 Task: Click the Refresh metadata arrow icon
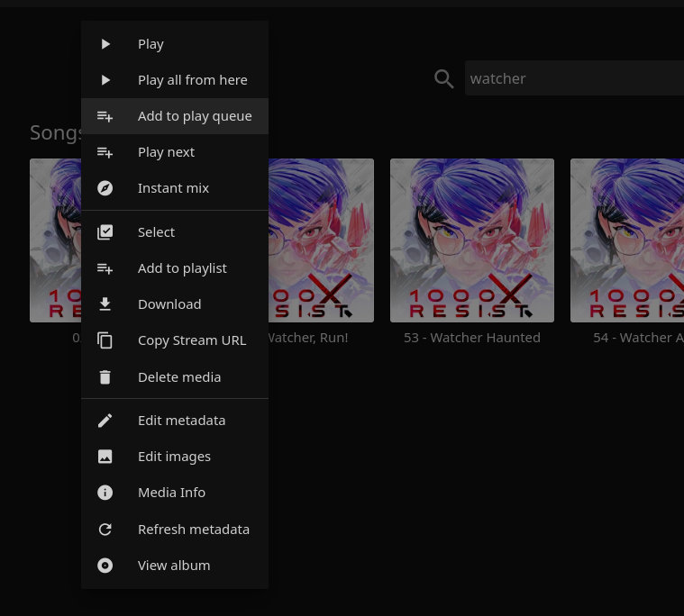pos(105,530)
